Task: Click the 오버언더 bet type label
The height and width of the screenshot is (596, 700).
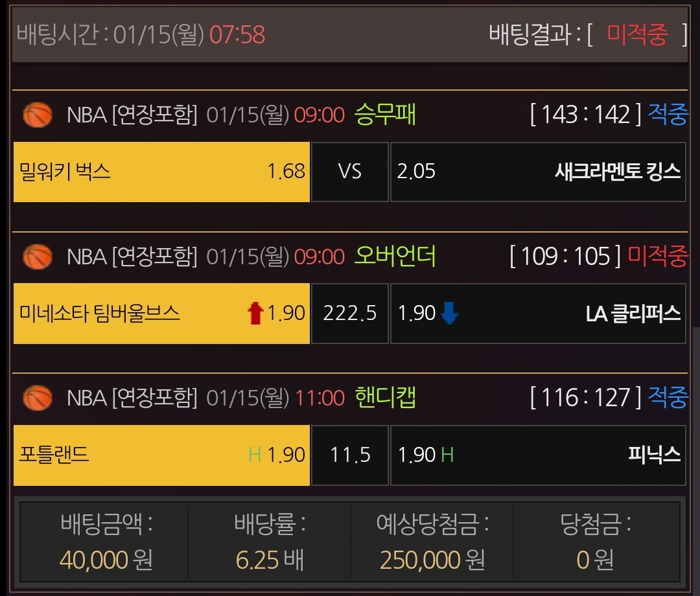Action: [x=395, y=256]
